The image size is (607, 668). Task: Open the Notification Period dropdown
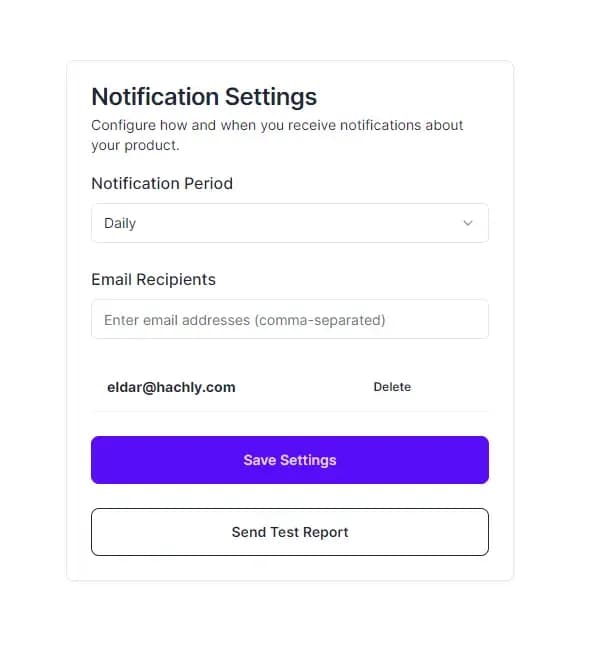tap(290, 223)
